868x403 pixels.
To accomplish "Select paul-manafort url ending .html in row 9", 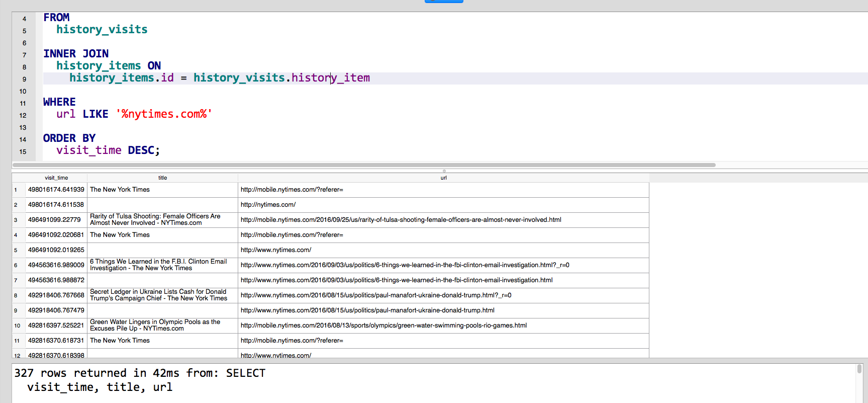I will (443, 310).
